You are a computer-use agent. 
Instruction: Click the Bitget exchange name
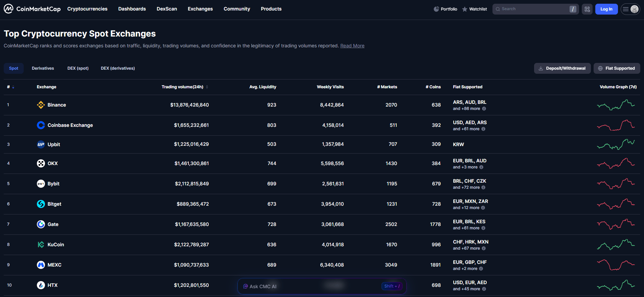pyautogui.click(x=54, y=204)
